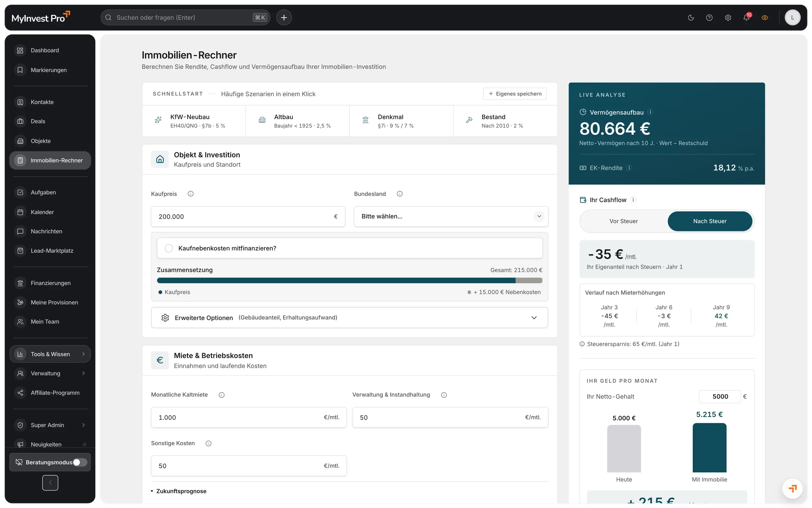Viewport: 812px width, 508px height.
Task: Click Eigenes speichern button
Action: pyautogui.click(x=515, y=94)
